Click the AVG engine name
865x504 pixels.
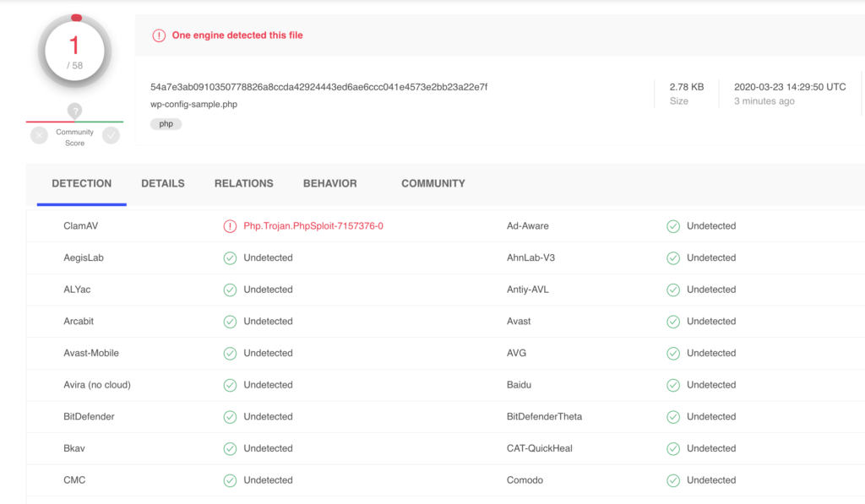[516, 353]
